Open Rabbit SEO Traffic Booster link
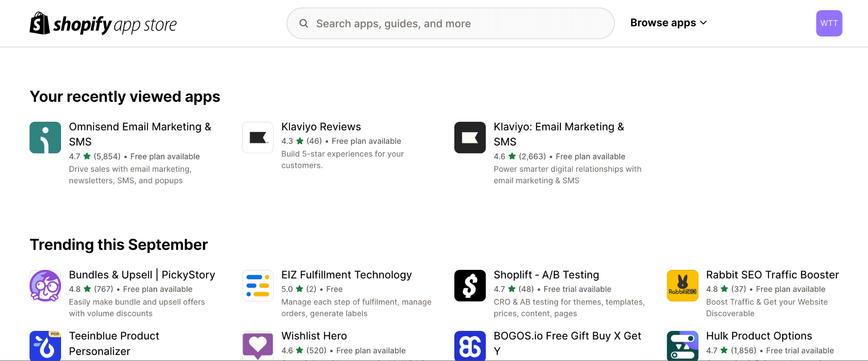Screen dimensions: 868x361 pyautogui.click(x=772, y=275)
